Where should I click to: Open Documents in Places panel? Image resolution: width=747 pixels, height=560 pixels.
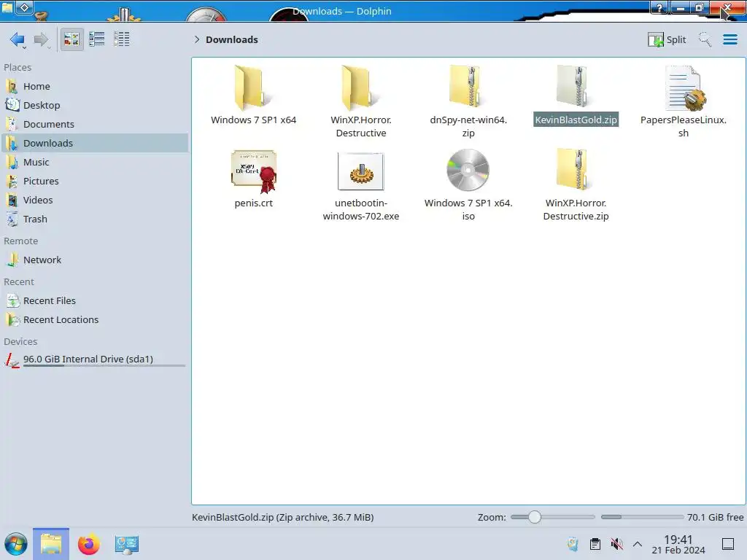[x=94, y=124]
